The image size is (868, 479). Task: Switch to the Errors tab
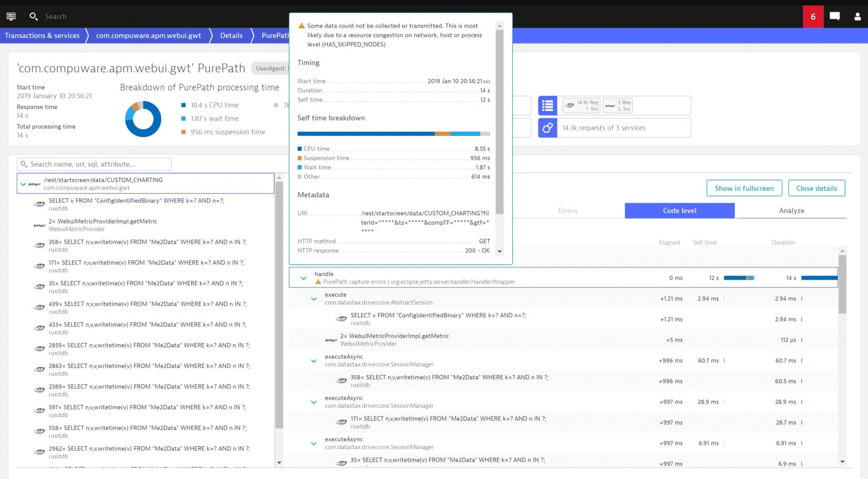click(x=568, y=210)
